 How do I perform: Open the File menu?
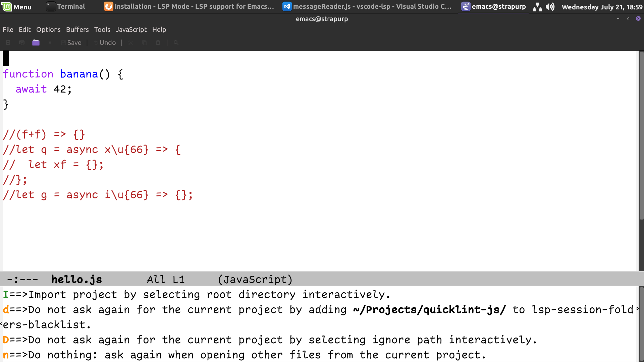[8, 29]
